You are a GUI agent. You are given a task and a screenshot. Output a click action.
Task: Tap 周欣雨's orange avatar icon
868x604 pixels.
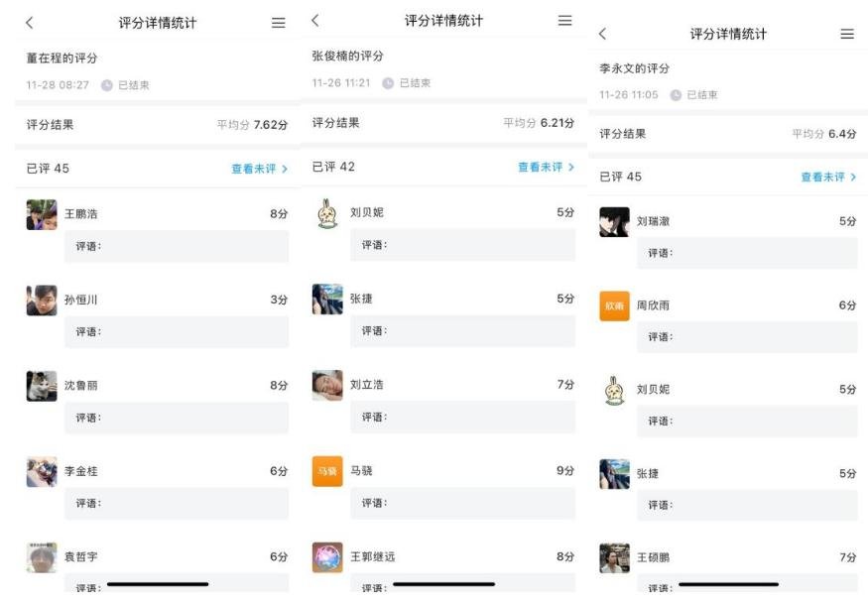click(615, 305)
